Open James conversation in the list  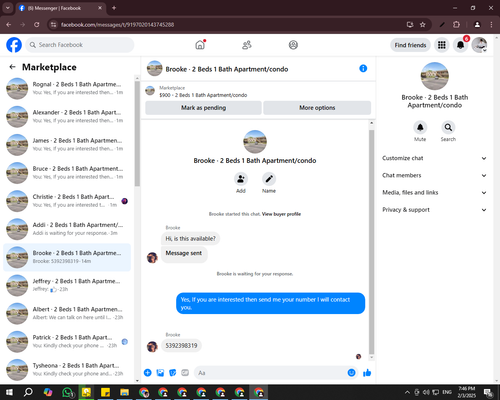tap(67, 145)
